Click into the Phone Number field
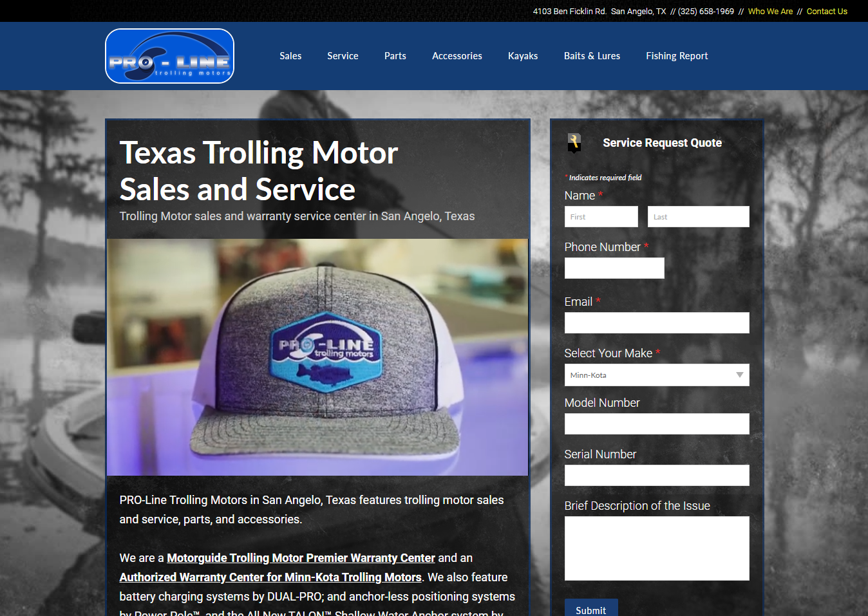Image resolution: width=868 pixels, height=616 pixels. click(x=614, y=268)
